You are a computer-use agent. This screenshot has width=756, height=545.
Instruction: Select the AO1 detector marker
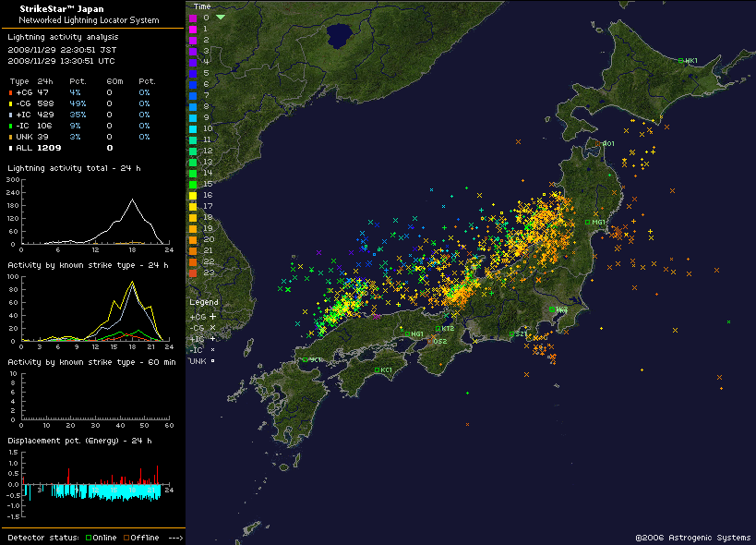pos(602,144)
